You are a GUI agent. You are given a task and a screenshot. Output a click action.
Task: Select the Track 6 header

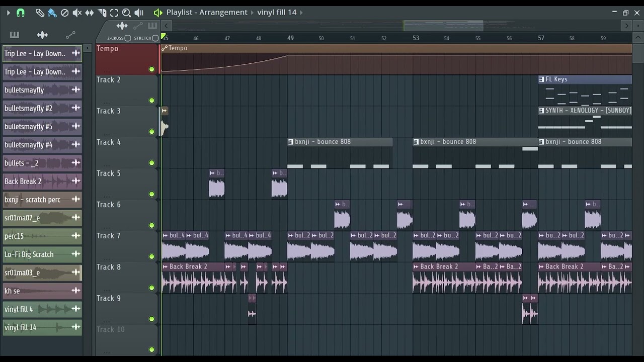point(127,215)
